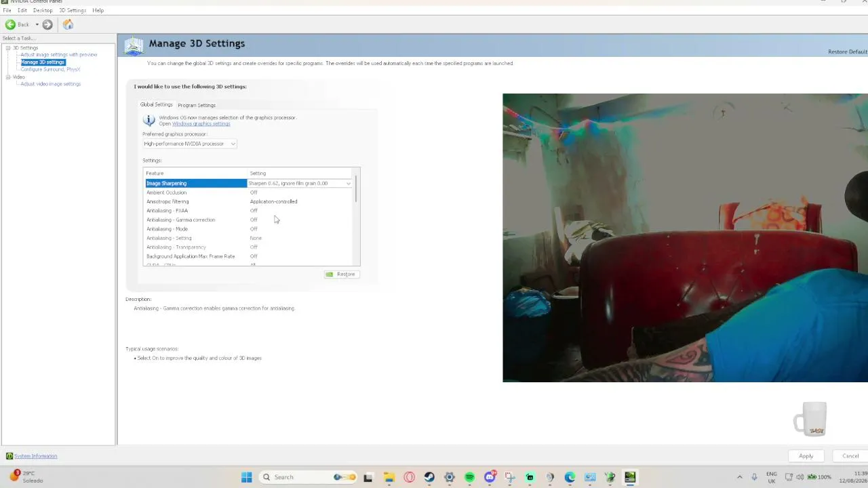Viewport: 868px width, 488px height.
Task: Select the Antialiasing - Setting row
Action: (249, 238)
